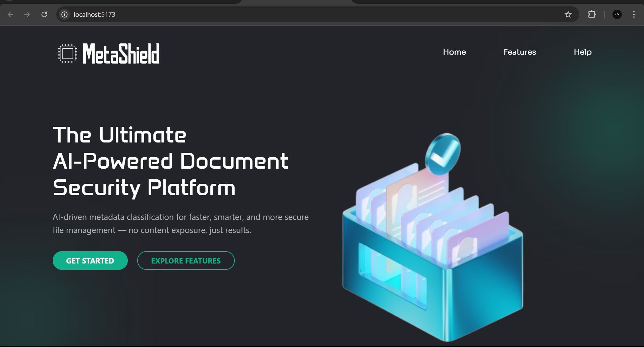Viewport: 644px width, 347px height.
Task: Go forward using the browser forward arrow
Action: click(27, 14)
